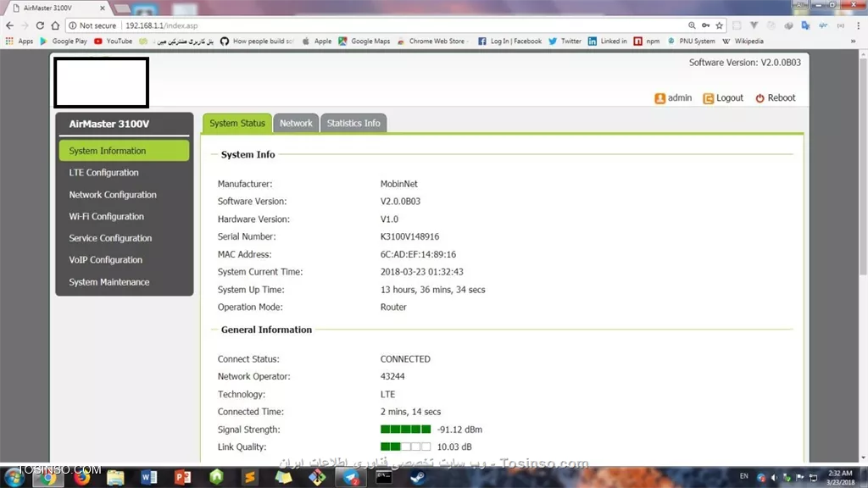The width and height of the screenshot is (868, 488).
Task: Click the MAC address value 6C:AD:EF:14:89:16
Action: click(418, 254)
